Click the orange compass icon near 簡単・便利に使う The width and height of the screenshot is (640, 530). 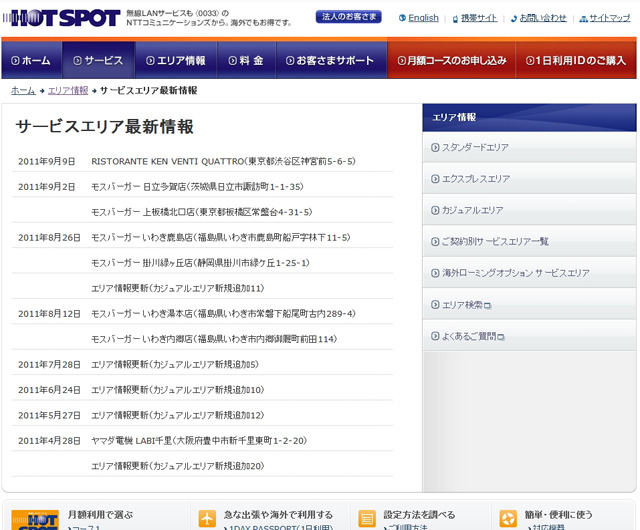pyautogui.click(x=508, y=519)
